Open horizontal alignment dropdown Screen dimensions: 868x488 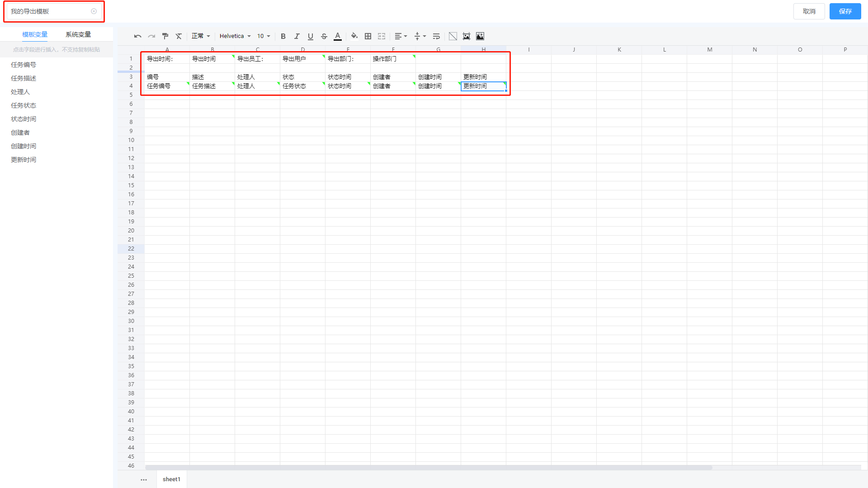401,36
